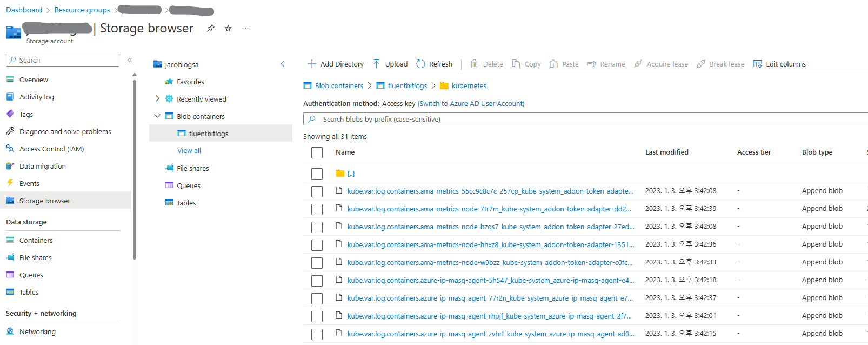
Task: Select checkbox for ama-metrics-node-7tr7m blob
Action: (x=317, y=209)
